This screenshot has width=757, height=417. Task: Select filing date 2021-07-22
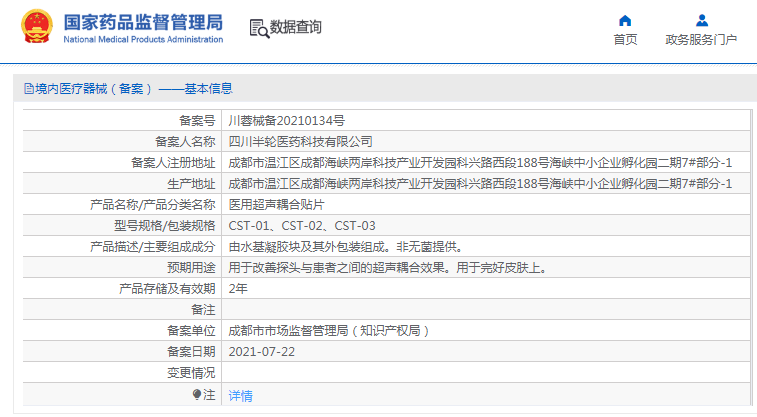(262, 351)
